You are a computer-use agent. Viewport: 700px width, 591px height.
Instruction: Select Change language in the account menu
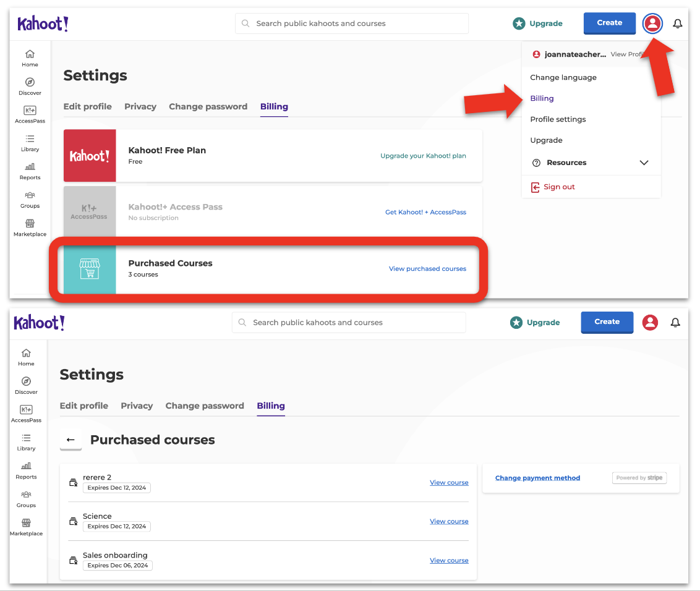(563, 77)
